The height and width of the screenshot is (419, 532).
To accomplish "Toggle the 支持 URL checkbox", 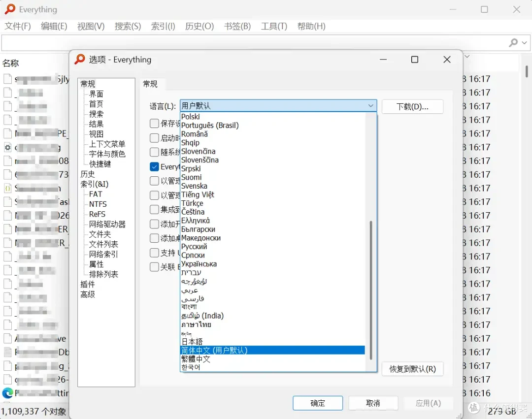I will [x=154, y=253].
